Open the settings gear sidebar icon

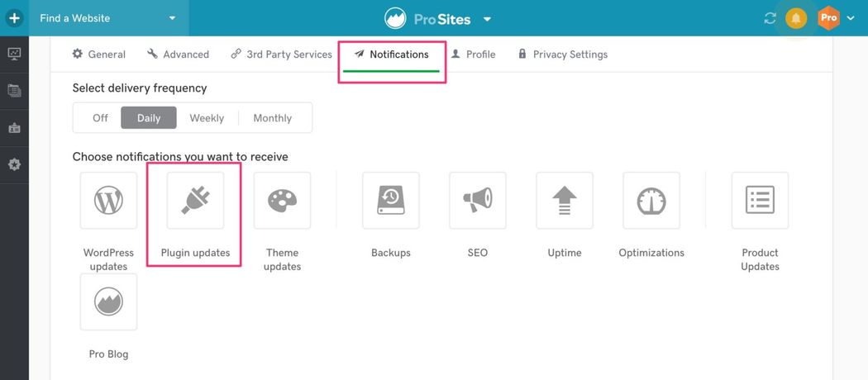click(14, 164)
